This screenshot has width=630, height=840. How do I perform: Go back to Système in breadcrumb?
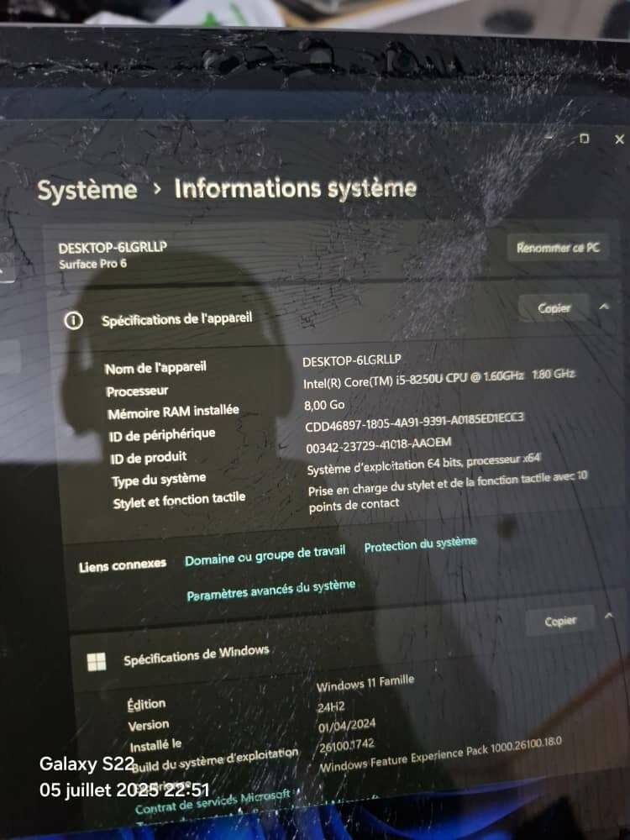click(87, 190)
